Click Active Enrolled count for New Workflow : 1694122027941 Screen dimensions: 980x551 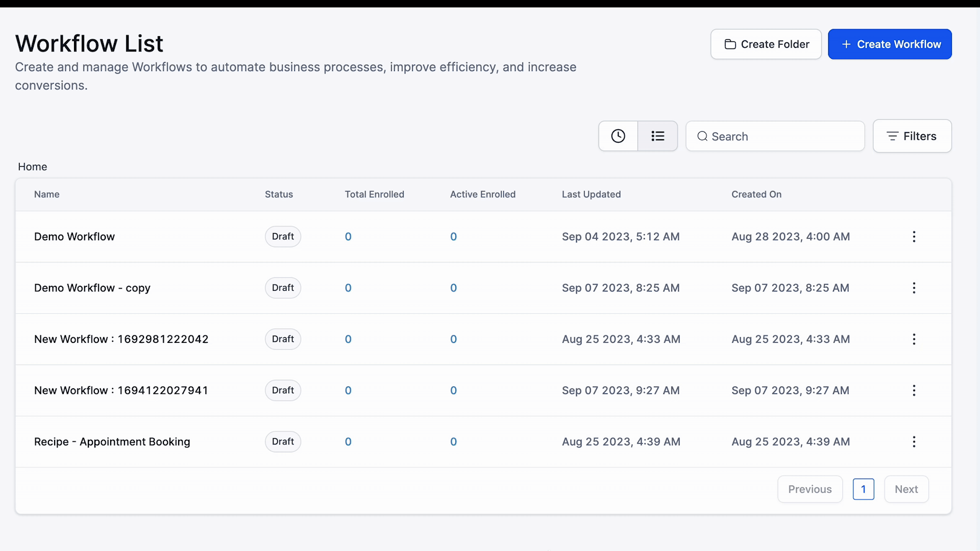(x=453, y=390)
